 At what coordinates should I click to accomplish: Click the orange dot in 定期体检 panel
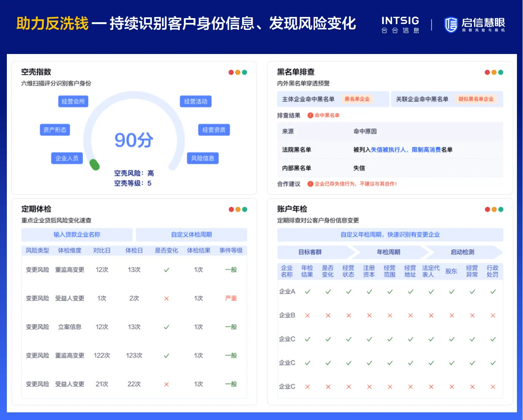(x=238, y=210)
